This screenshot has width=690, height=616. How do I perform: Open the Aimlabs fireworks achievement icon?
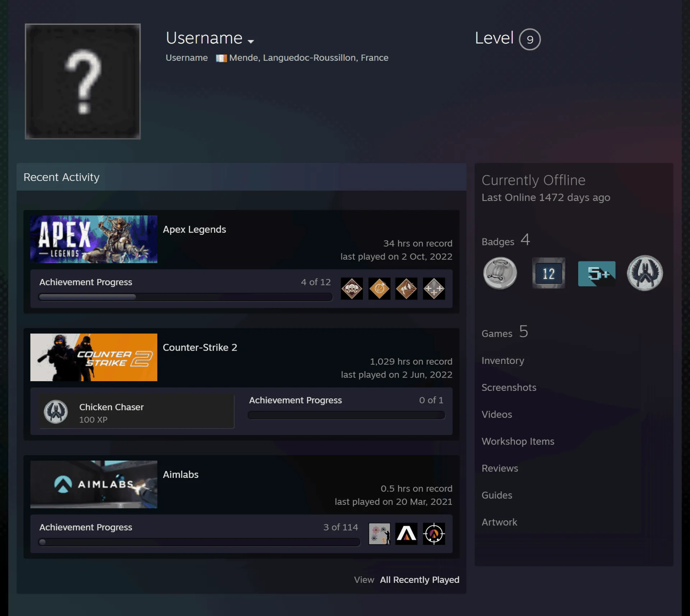379,534
